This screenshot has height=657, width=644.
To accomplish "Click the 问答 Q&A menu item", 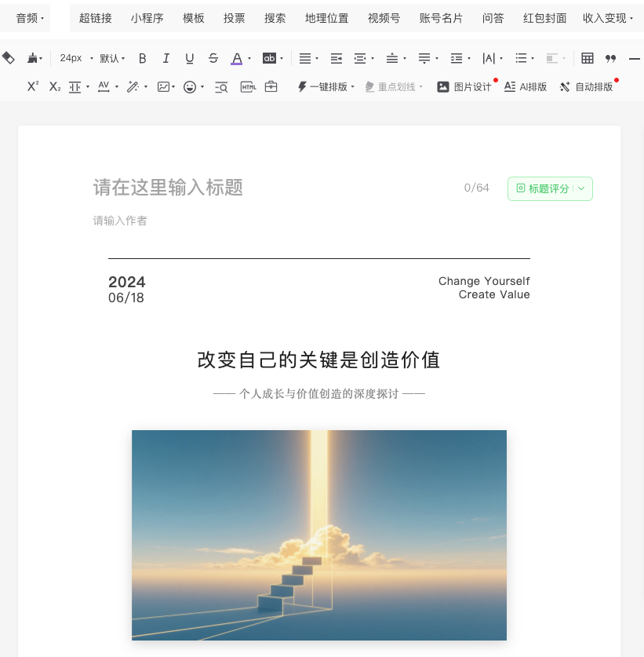I will coord(493,18).
